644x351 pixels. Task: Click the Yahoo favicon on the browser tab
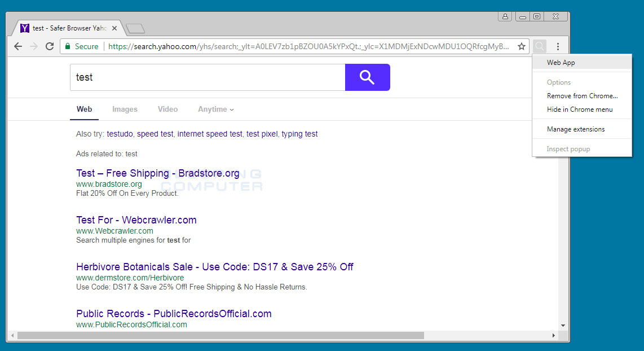[24, 27]
